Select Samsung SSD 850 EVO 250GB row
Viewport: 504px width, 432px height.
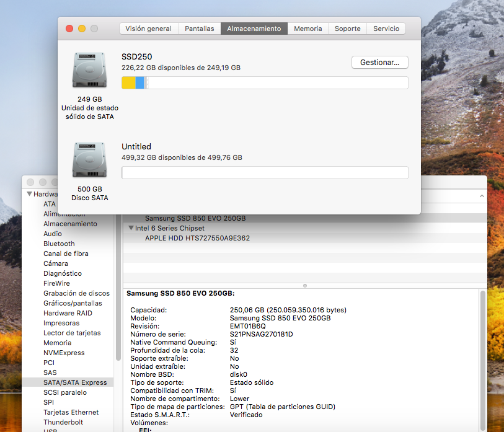click(195, 218)
